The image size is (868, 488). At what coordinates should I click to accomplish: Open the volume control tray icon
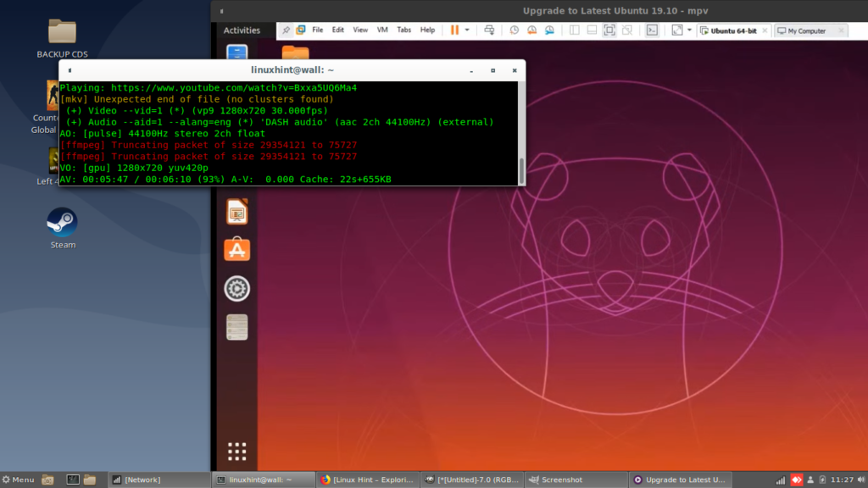point(861,480)
